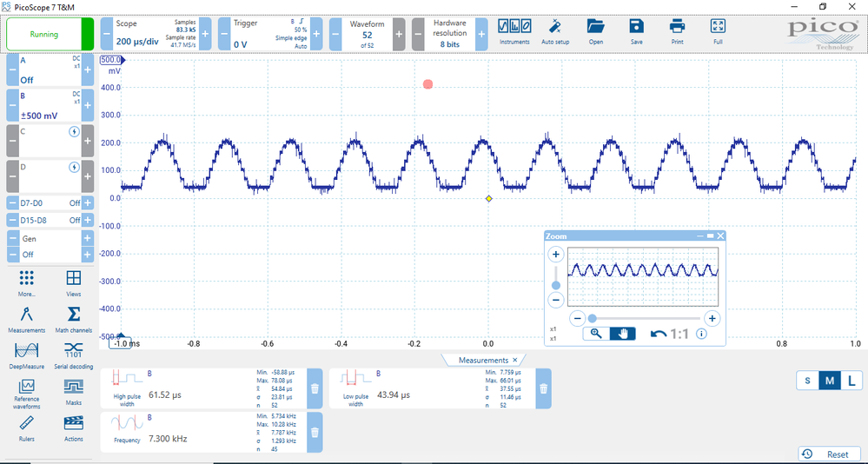Delete the Frequency measurement

pos(315,433)
